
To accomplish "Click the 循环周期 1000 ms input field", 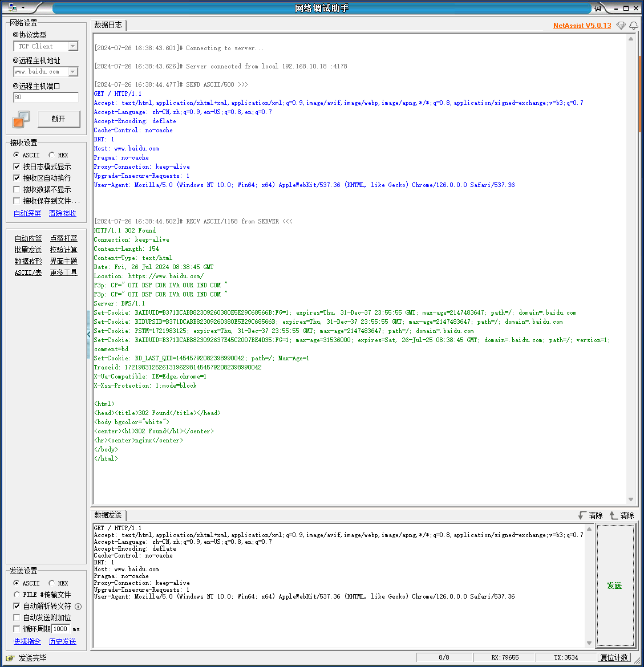I will [x=61, y=629].
